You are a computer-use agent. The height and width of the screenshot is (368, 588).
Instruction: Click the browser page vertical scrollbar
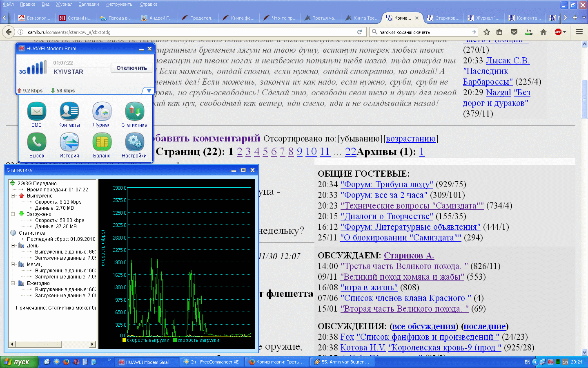pos(584,198)
